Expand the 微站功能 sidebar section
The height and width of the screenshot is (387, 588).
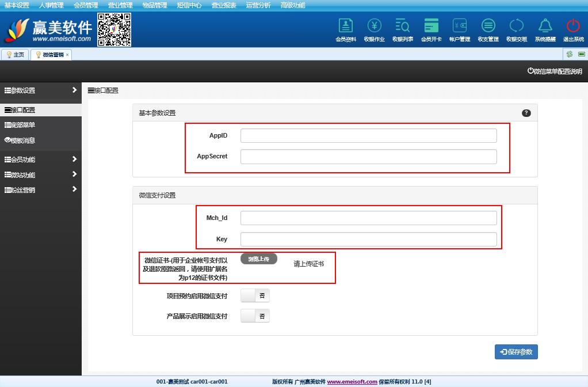[40, 174]
